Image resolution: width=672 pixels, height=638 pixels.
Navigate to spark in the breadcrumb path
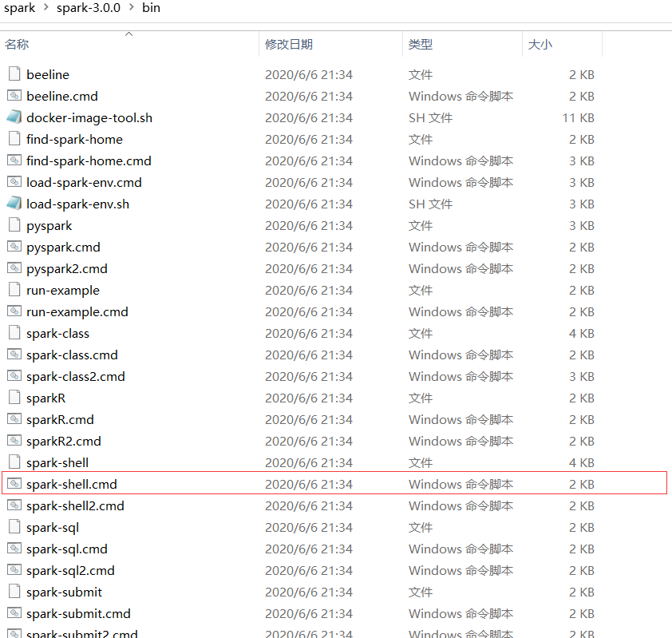[20, 8]
